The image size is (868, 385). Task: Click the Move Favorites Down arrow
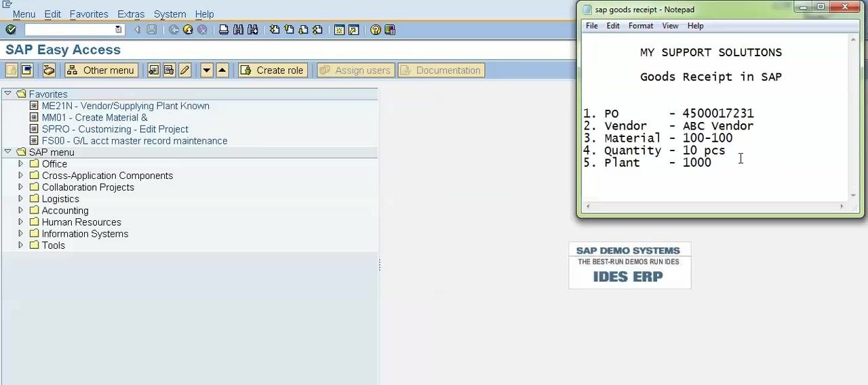pos(207,70)
